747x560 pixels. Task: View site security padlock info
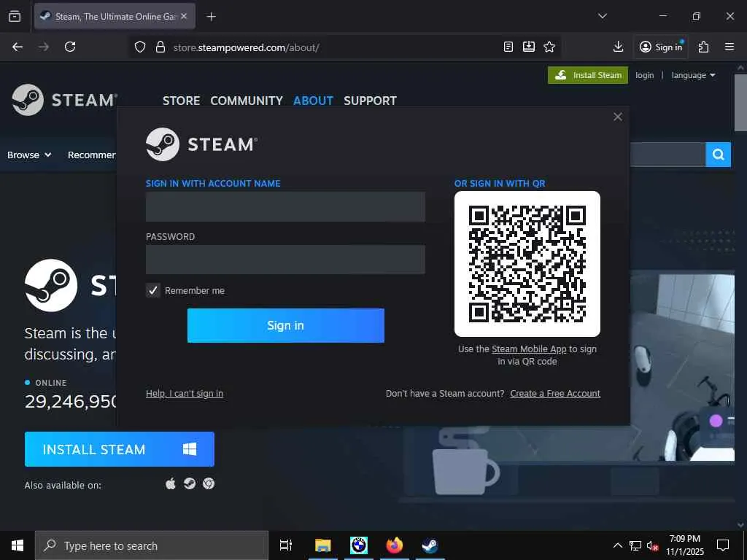pos(160,47)
